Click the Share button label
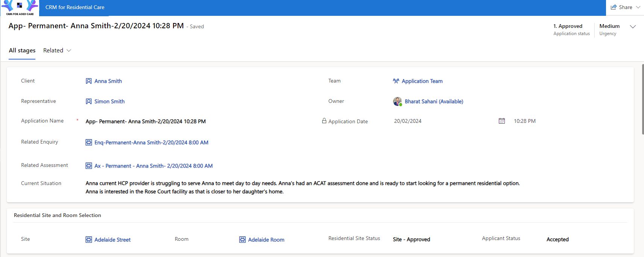The height and width of the screenshot is (257, 644). [x=626, y=7]
